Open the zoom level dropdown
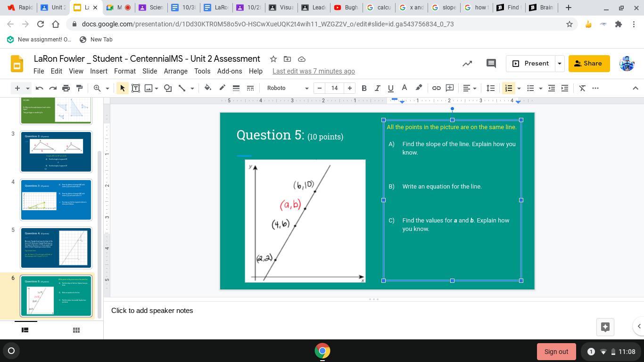The image size is (644, 362). (x=107, y=88)
